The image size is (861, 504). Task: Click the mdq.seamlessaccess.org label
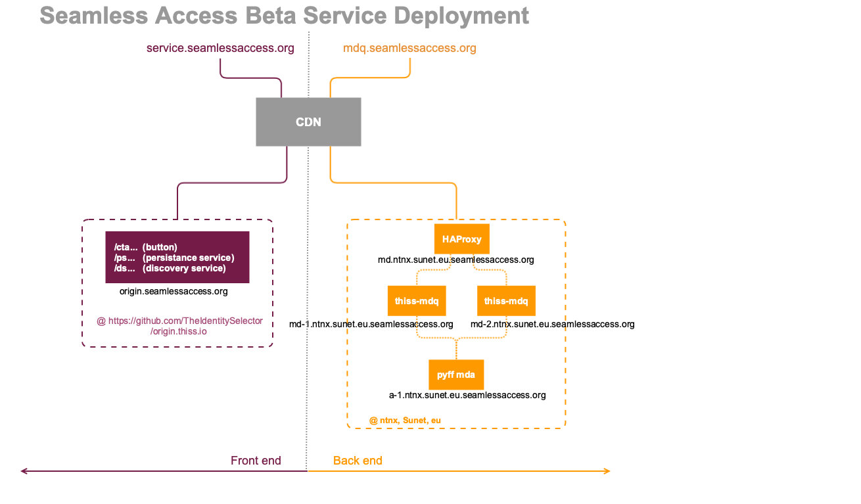(x=409, y=48)
